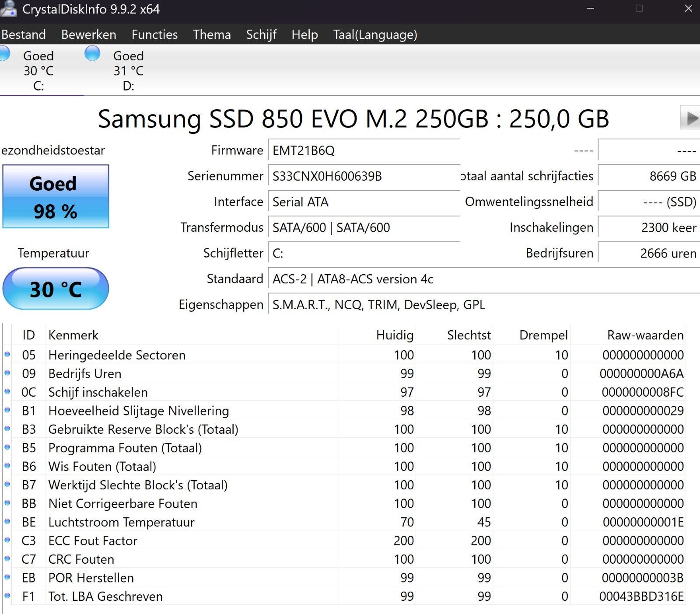The image size is (700, 614).
Task: Click the blue status orb for drive C:
Action: [4, 53]
